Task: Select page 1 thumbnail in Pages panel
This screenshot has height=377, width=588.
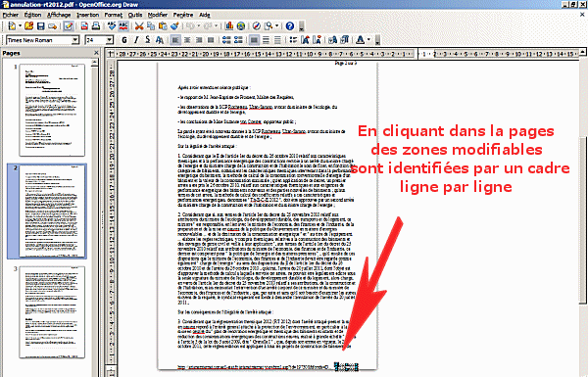Action: click(52, 110)
